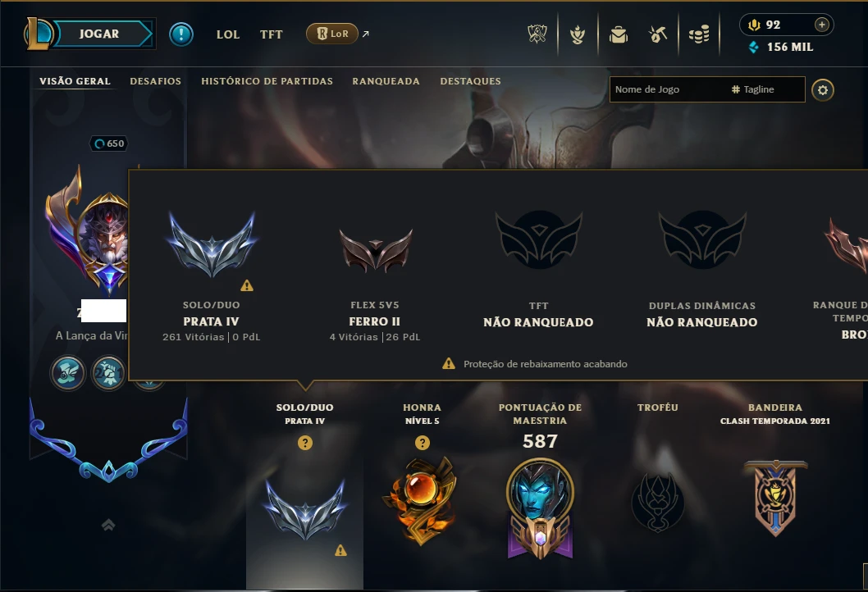Select the TFT menu item
This screenshot has height=592, width=868.
click(272, 34)
